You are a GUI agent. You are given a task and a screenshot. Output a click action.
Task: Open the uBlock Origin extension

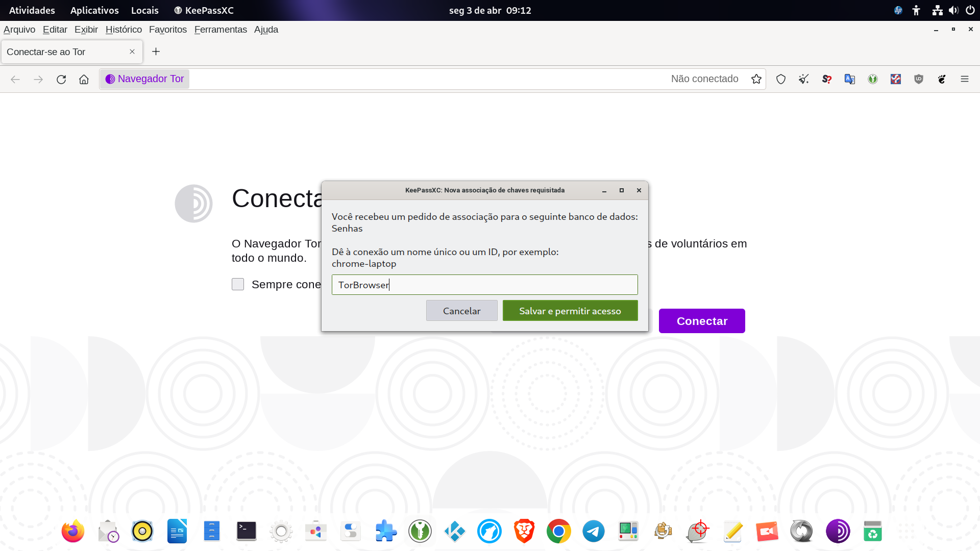pos(918,79)
